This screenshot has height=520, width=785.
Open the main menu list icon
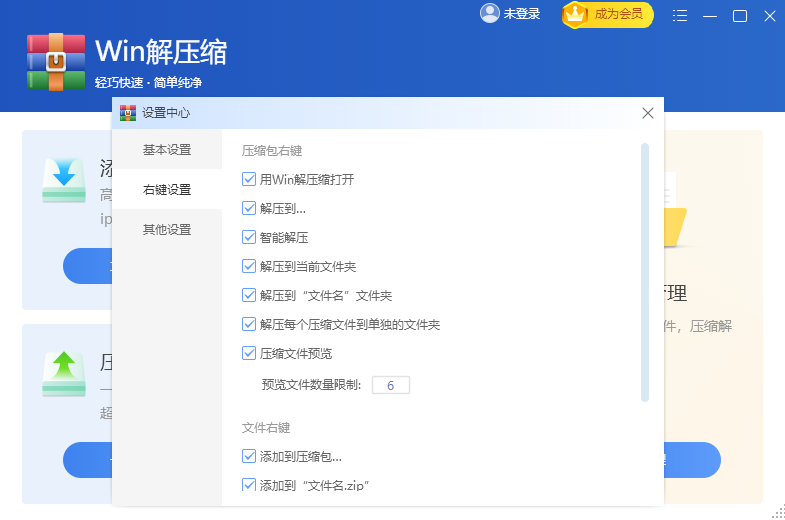679,16
